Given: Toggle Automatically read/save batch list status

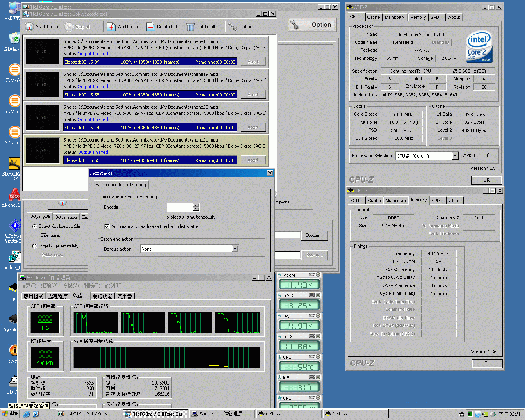Looking at the screenshot, I should pos(107,226).
